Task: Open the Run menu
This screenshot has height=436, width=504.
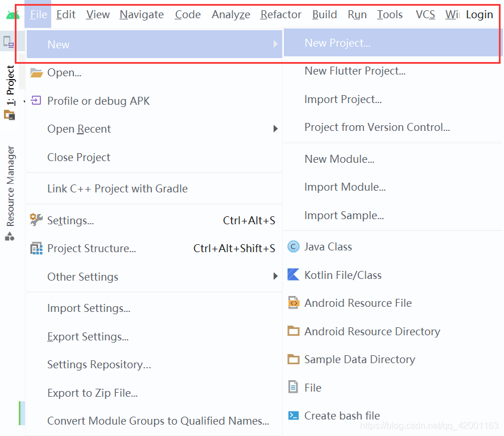Action: 357,14
